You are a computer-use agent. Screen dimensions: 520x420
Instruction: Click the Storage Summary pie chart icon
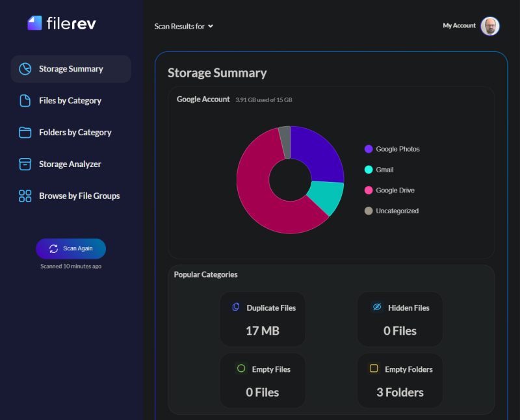pyautogui.click(x=25, y=69)
